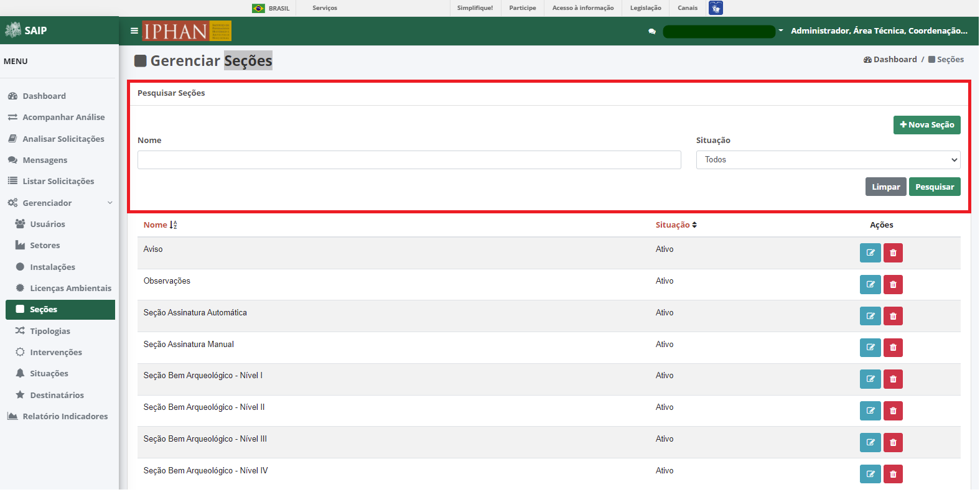Click the VLibras accessibility icon

[x=716, y=8]
